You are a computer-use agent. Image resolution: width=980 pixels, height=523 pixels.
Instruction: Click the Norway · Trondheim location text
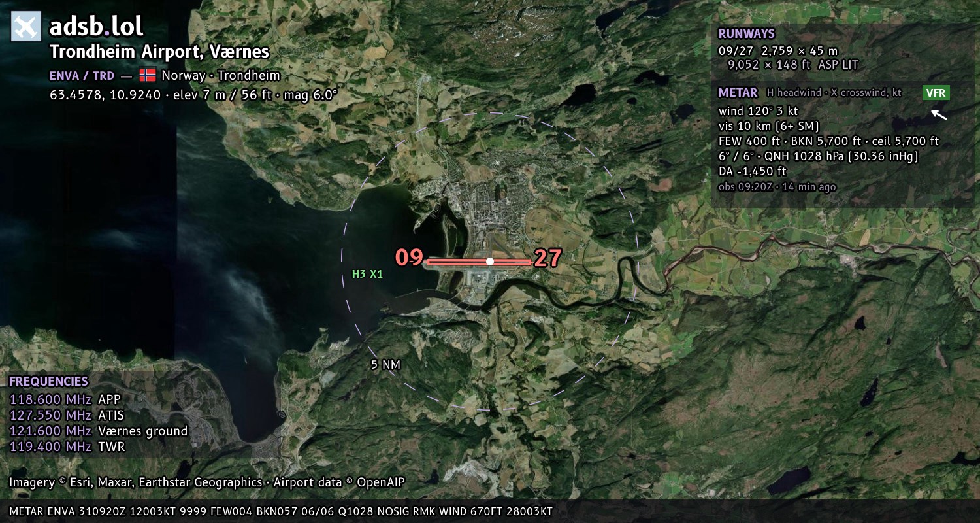[221, 76]
